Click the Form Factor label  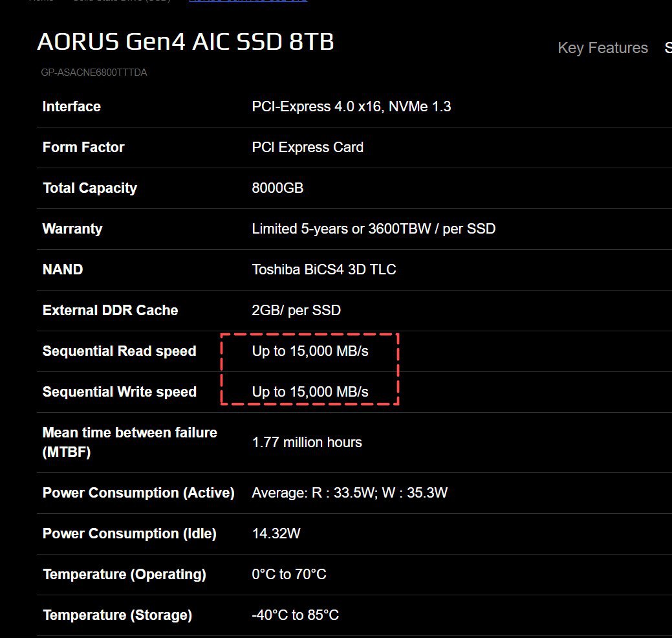pyautogui.click(x=83, y=147)
